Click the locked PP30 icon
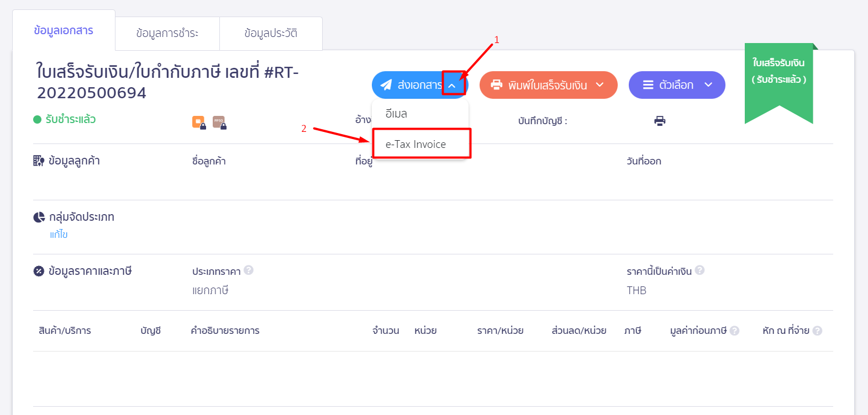The height and width of the screenshot is (415, 868). tap(219, 122)
